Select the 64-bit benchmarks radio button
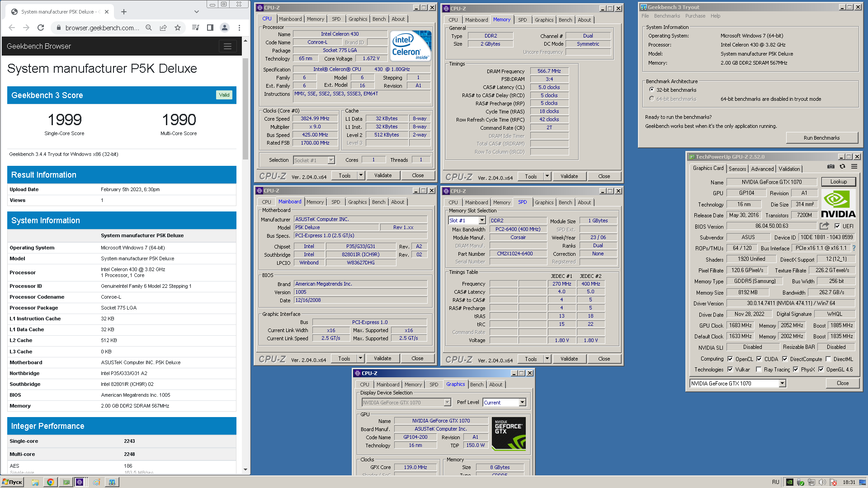The height and width of the screenshot is (488, 868). pos(651,99)
